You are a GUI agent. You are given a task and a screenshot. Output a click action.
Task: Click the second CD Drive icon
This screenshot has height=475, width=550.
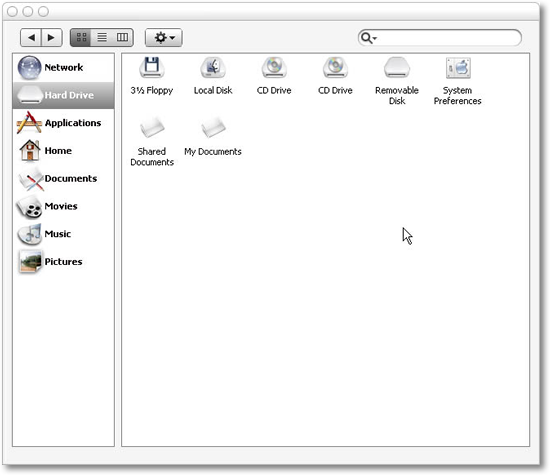click(x=335, y=67)
